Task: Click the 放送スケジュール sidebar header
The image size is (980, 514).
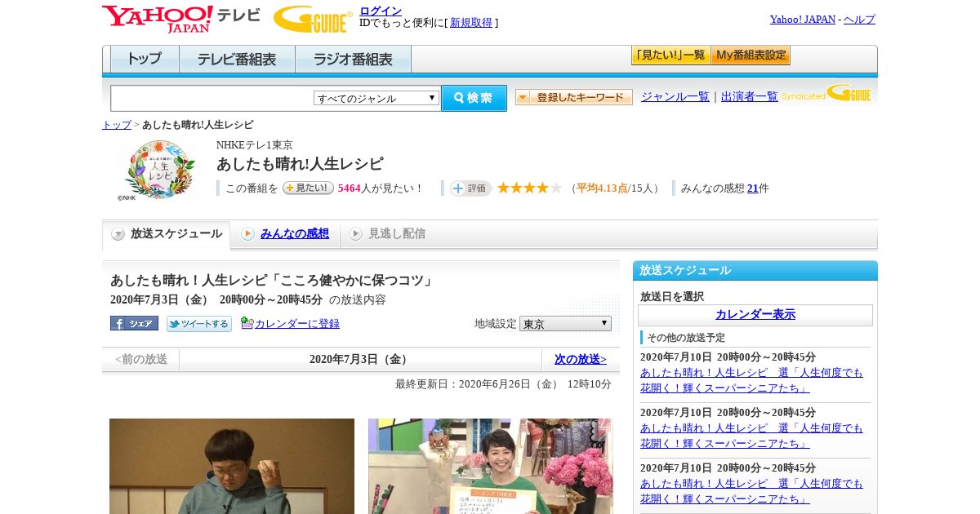Action: pos(755,271)
